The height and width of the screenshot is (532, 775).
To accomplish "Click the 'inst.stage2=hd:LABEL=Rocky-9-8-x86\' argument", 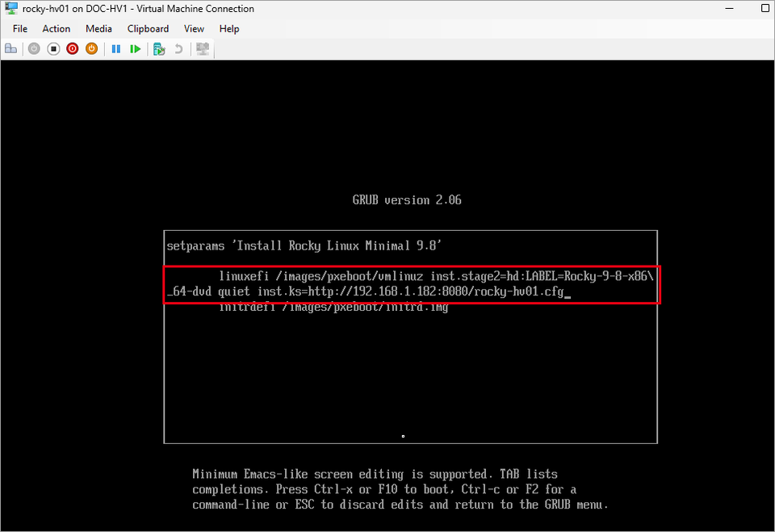I will tap(542, 276).
